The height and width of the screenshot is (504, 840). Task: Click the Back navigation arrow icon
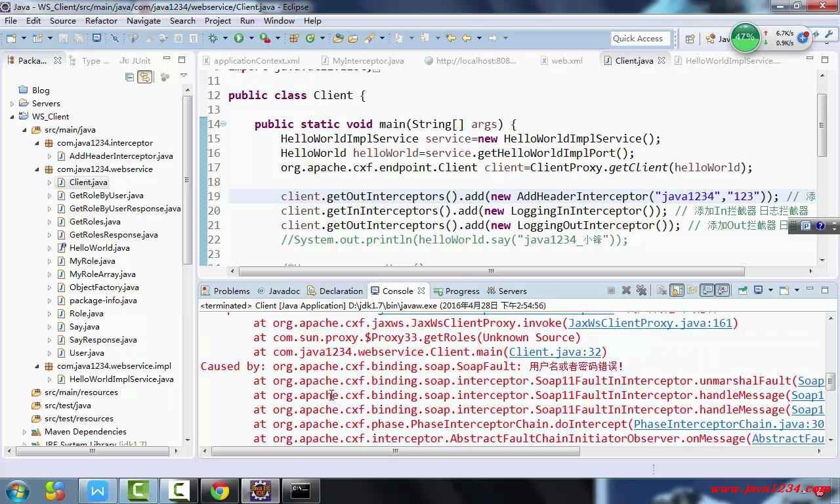(x=467, y=39)
